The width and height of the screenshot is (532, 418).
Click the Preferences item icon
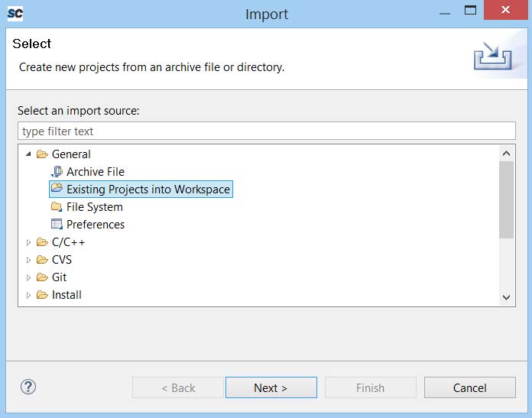pyautogui.click(x=57, y=225)
